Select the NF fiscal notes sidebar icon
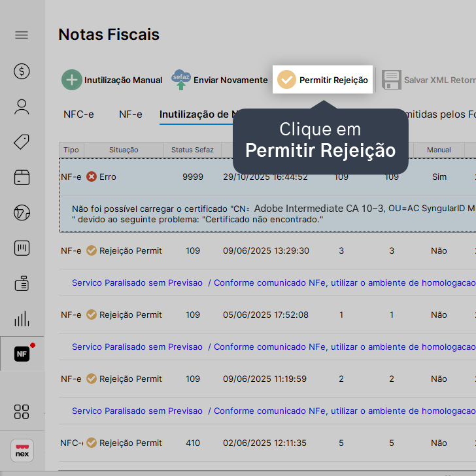Screen dimensions: 476x476 pos(22,354)
